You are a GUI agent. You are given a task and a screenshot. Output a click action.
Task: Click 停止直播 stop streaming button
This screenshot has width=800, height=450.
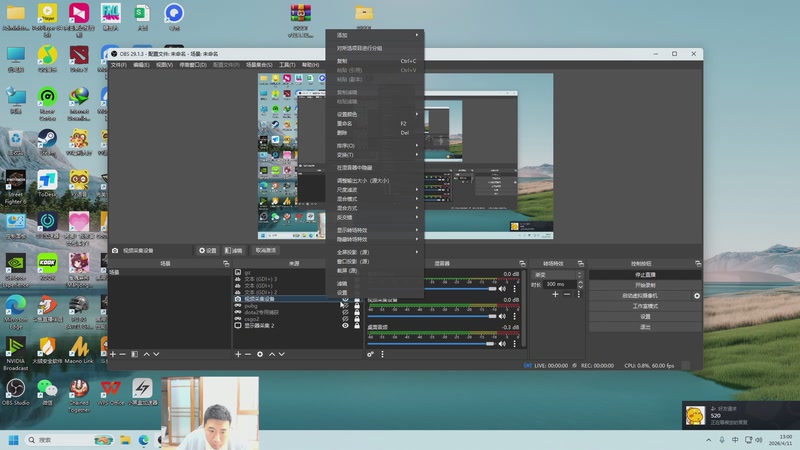(x=645, y=274)
